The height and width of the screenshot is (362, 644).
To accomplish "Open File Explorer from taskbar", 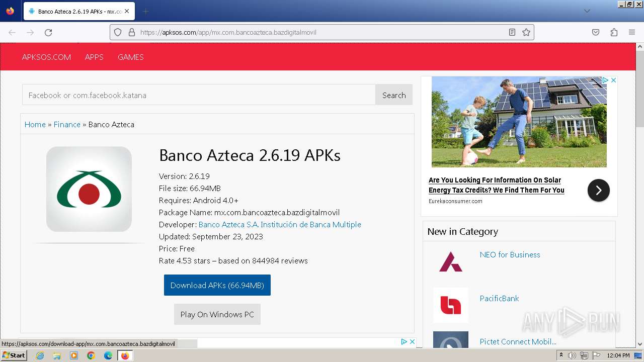I will pyautogui.click(x=57, y=355).
